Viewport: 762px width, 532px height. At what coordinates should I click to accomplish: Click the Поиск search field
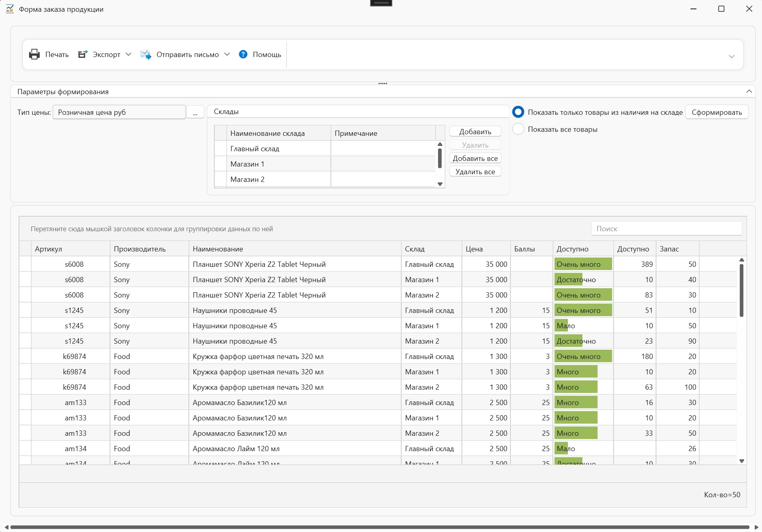(x=667, y=228)
